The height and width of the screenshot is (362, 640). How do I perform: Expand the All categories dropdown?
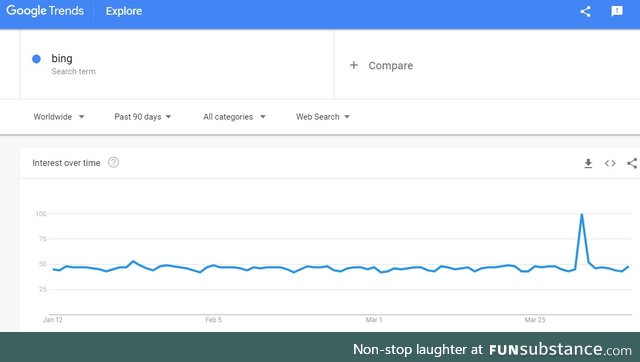point(234,117)
